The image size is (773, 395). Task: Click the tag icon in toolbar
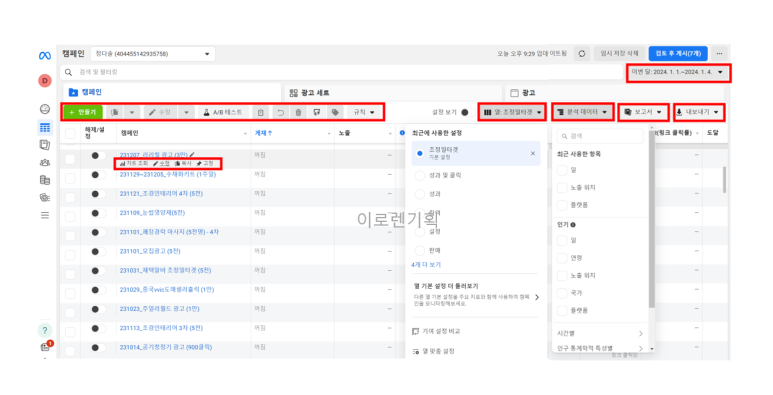(335, 112)
